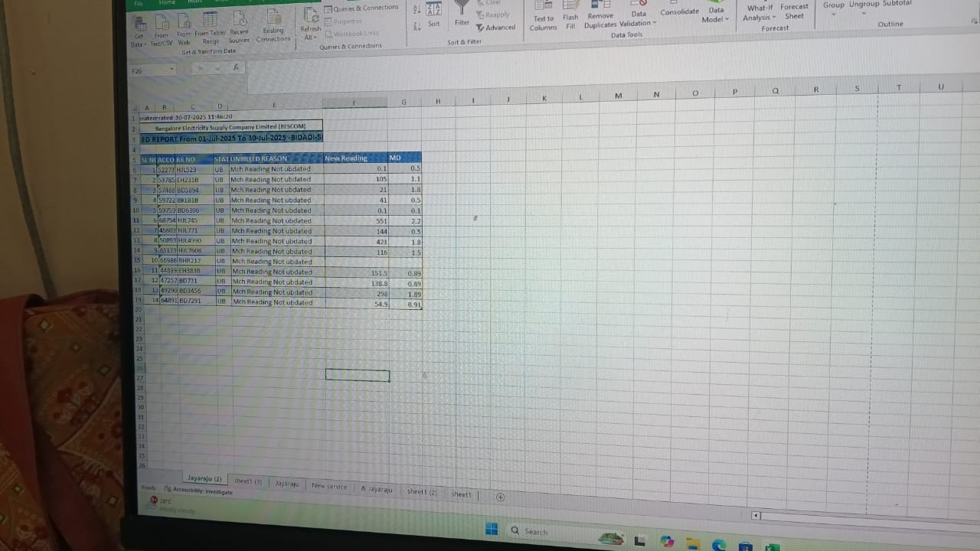This screenshot has width=980, height=551.
Task: Open Windows Start menu
Action: (492, 530)
